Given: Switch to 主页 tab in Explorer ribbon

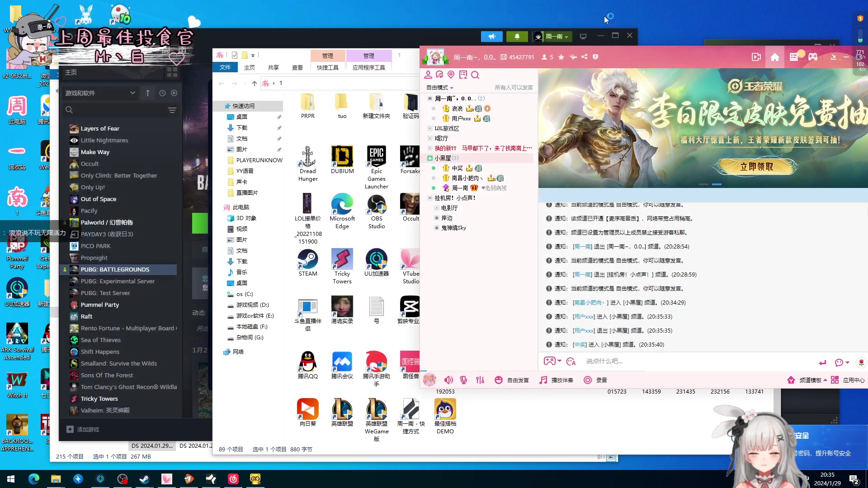Looking at the screenshot, I should point(250,67).
